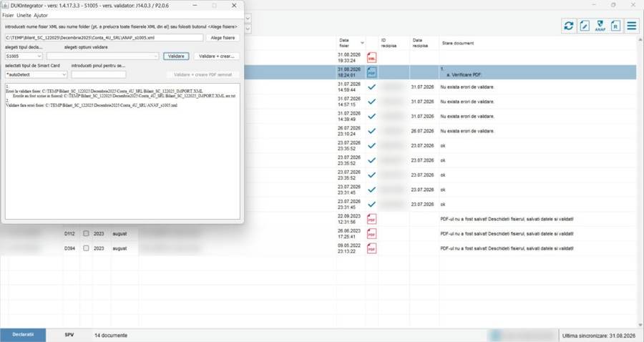Click the document R icon in toolbar
Viewport: 644px width, 342px height.
coord(615,26)
